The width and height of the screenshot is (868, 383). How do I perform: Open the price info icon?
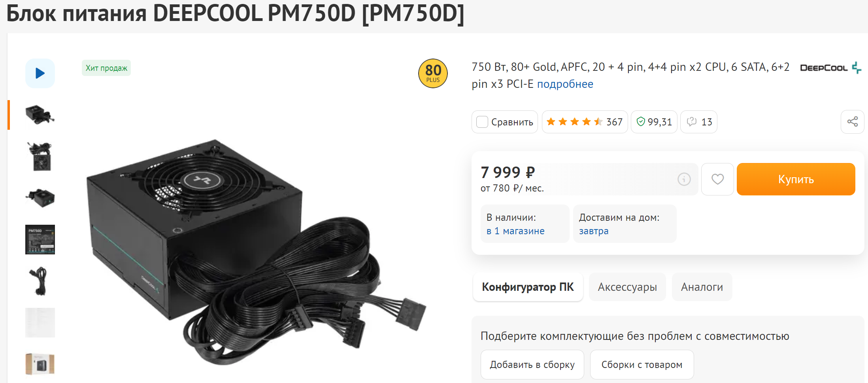pyautogui.click(x=684, y=179)
